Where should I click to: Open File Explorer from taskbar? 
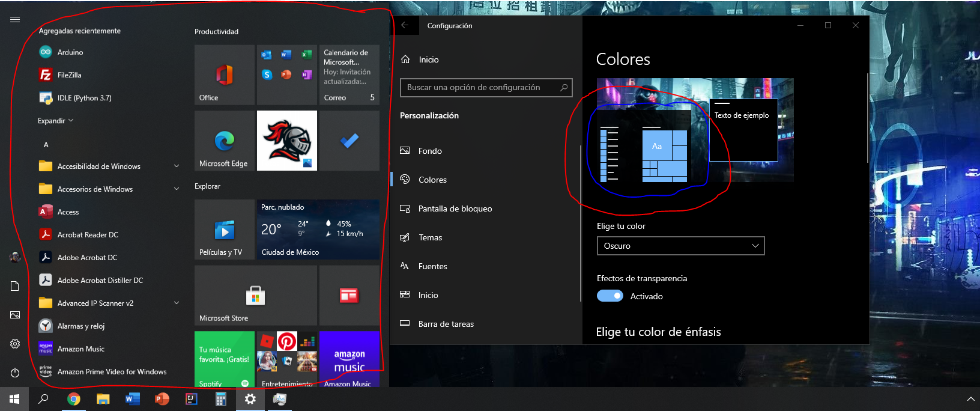[103, 399]
